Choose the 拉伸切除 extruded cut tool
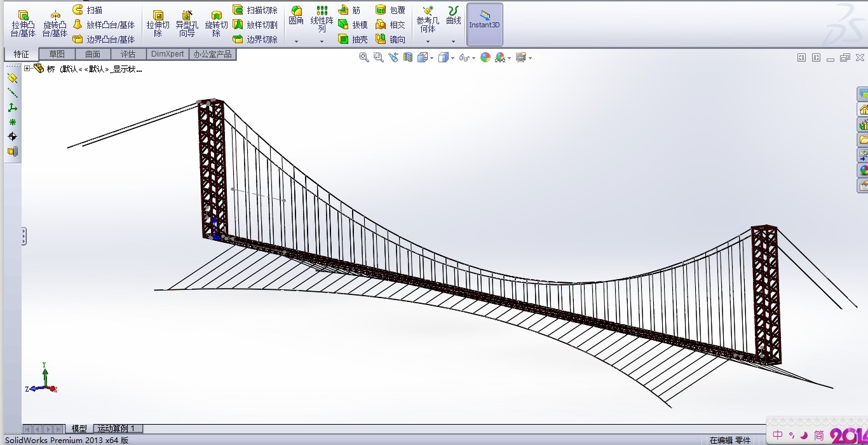The image size is (868, 445). point(158,24)
